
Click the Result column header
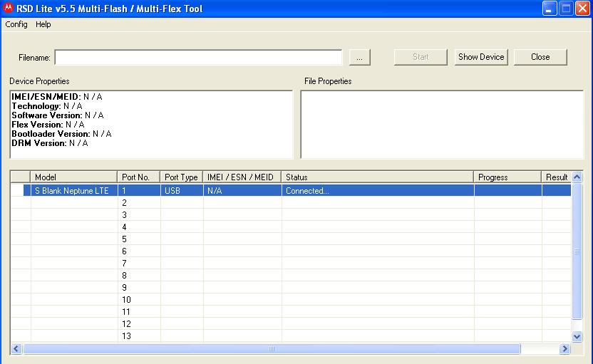pyautogui.click(x=557, y=177)
